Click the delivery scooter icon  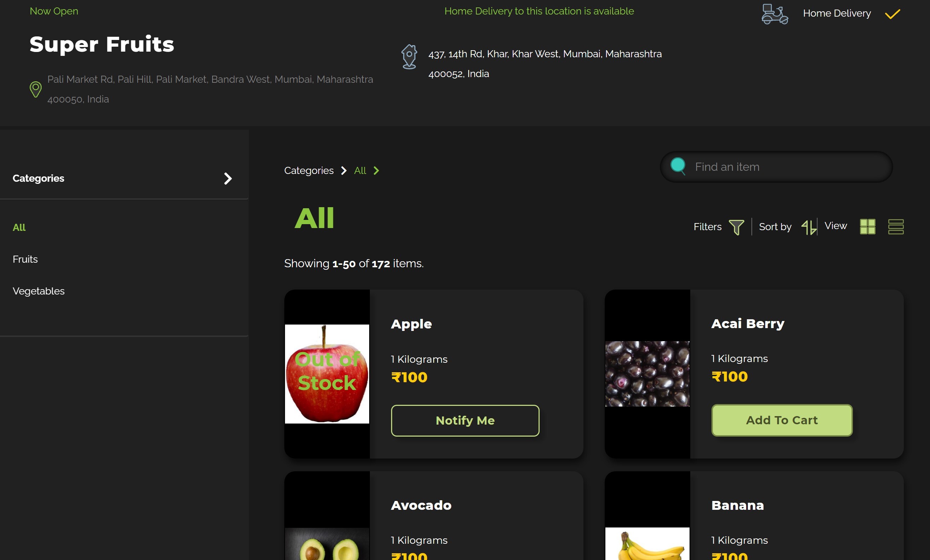[774, 14]
